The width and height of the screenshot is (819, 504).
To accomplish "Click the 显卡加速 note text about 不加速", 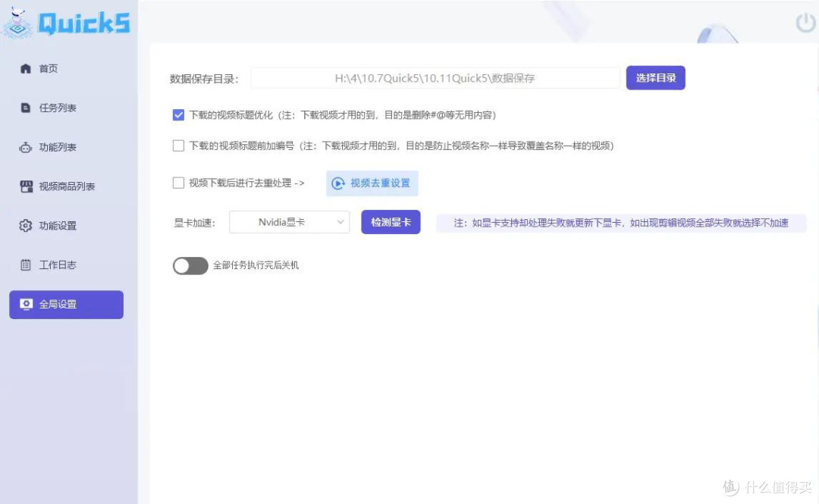I will (x=621, y=223).
